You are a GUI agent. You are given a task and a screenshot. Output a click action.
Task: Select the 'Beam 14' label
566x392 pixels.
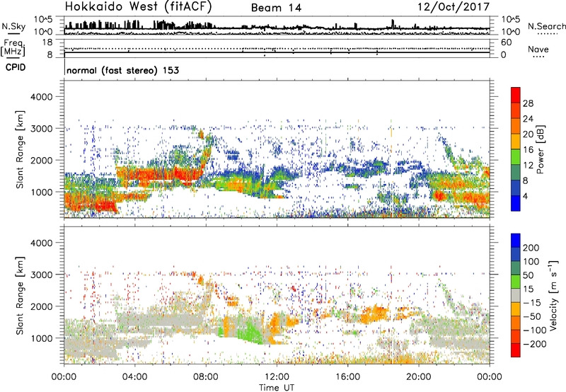pos(277,8)
